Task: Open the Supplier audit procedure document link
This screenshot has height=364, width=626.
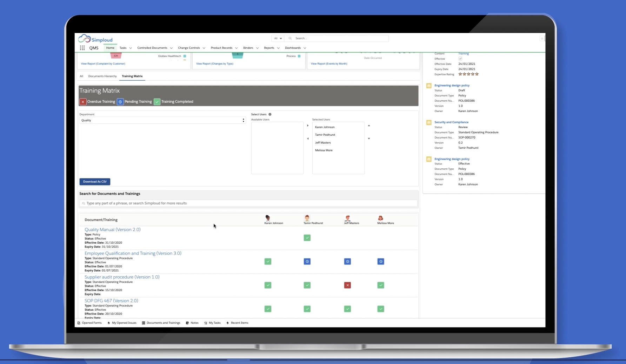Action: point(122,277)
